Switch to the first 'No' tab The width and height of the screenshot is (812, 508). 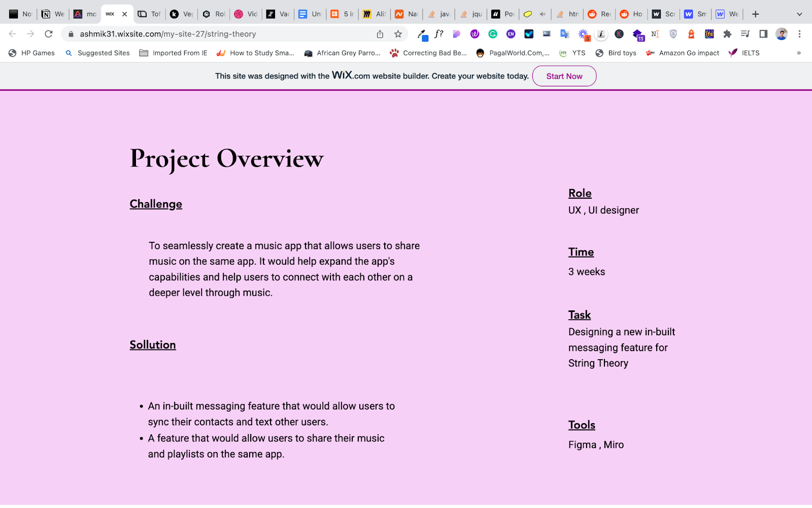(x=20, y=14)
